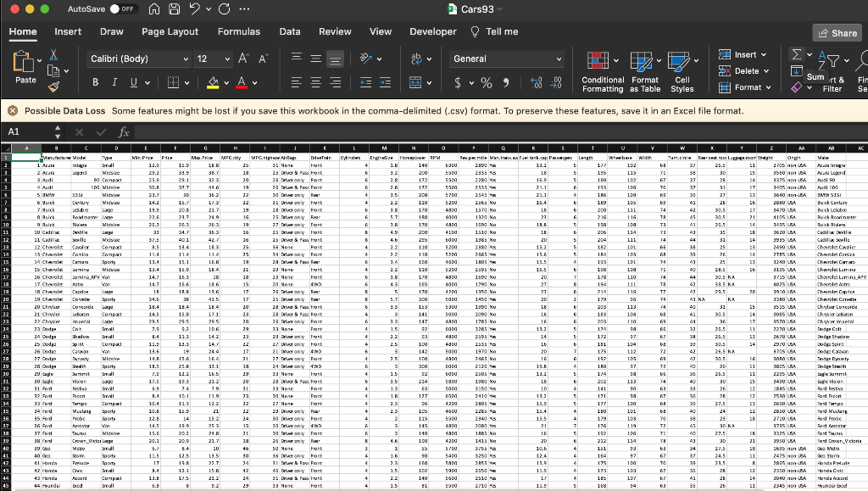Open the more options ellipsis in title bar
Viewport: 868px width, 491px height.
click(244, 8)
